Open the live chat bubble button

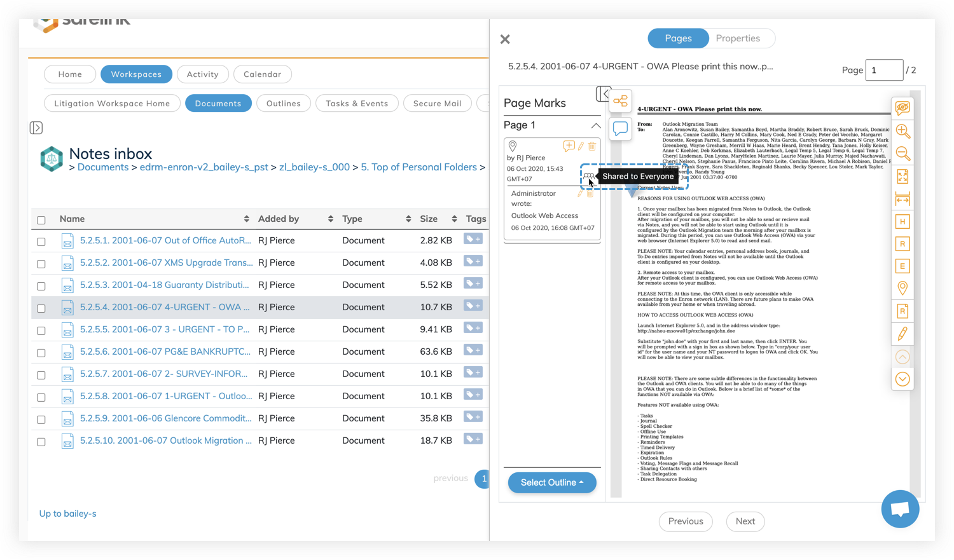point(900,509)
